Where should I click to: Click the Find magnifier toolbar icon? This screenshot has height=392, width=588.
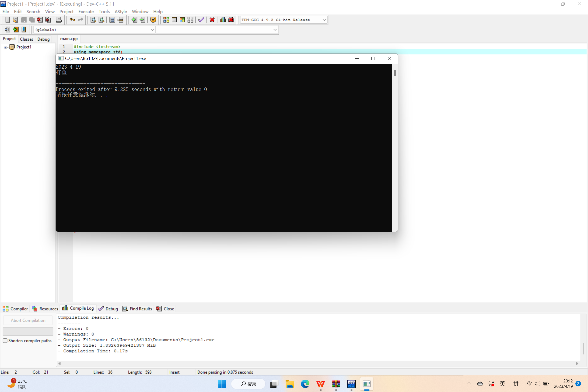point(93,20)
